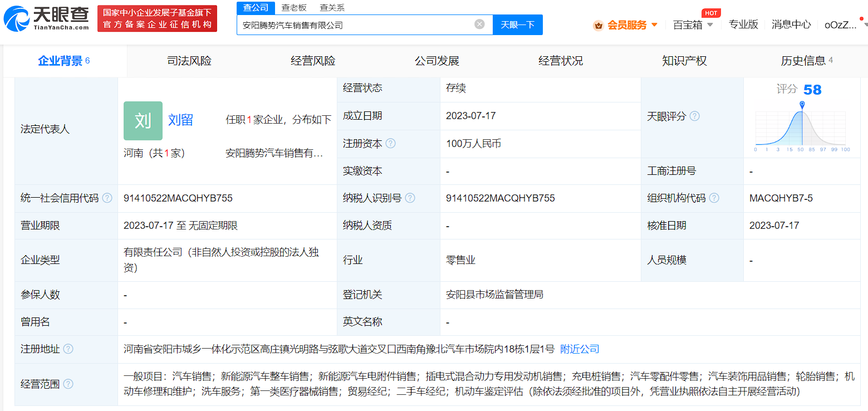Click the 会员服务 crown icon
The image size is (868, 411).
(597, 25)
